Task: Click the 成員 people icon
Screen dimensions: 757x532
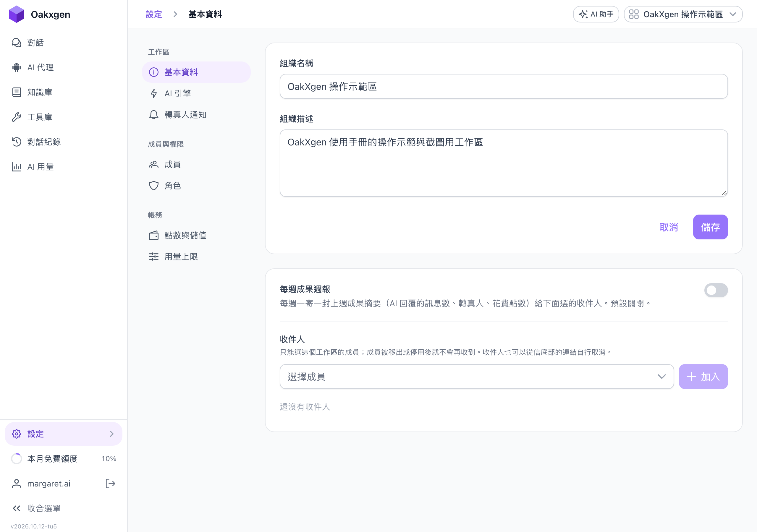Action: [154, 165]
